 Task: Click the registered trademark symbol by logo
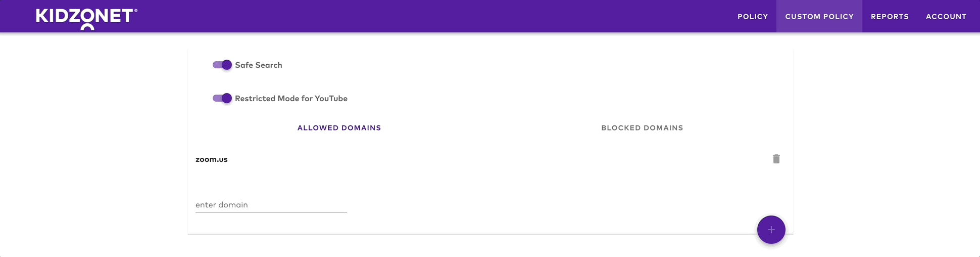[x=136, y=10]
